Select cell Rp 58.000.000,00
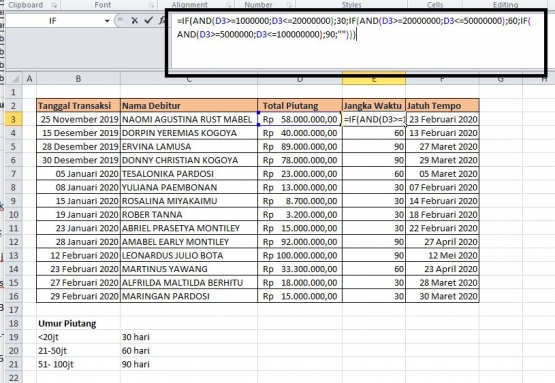 [300, 119]
